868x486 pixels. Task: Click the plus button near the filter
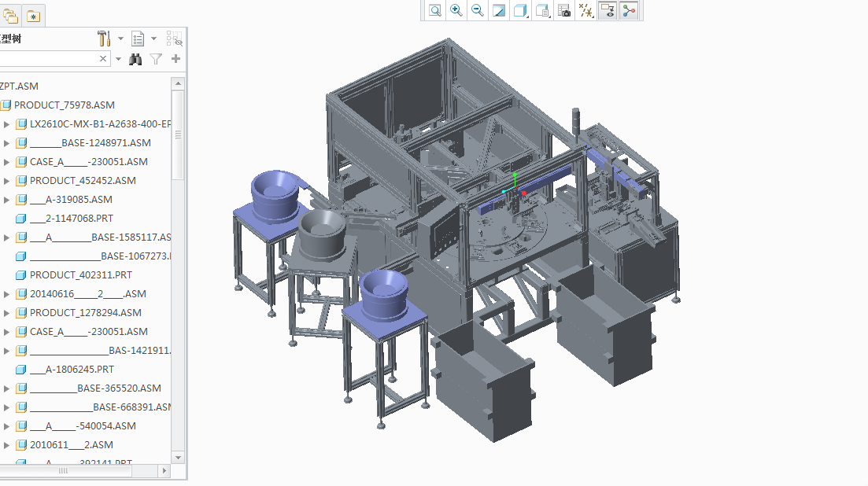tap(175, 59)
